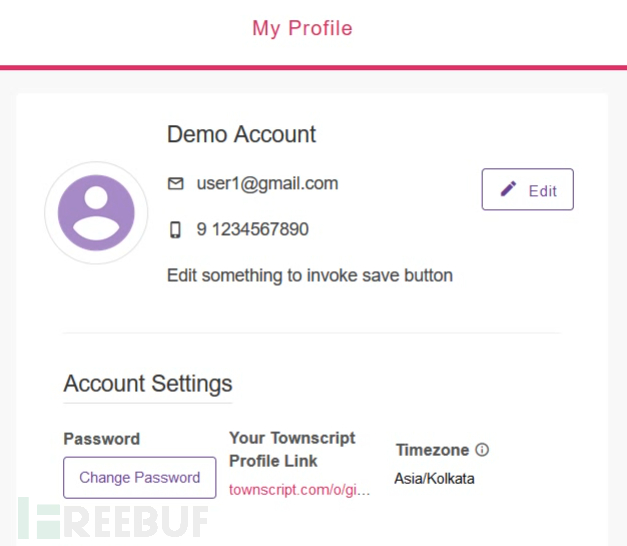Click the Timezone label text

tap(432, 450)
